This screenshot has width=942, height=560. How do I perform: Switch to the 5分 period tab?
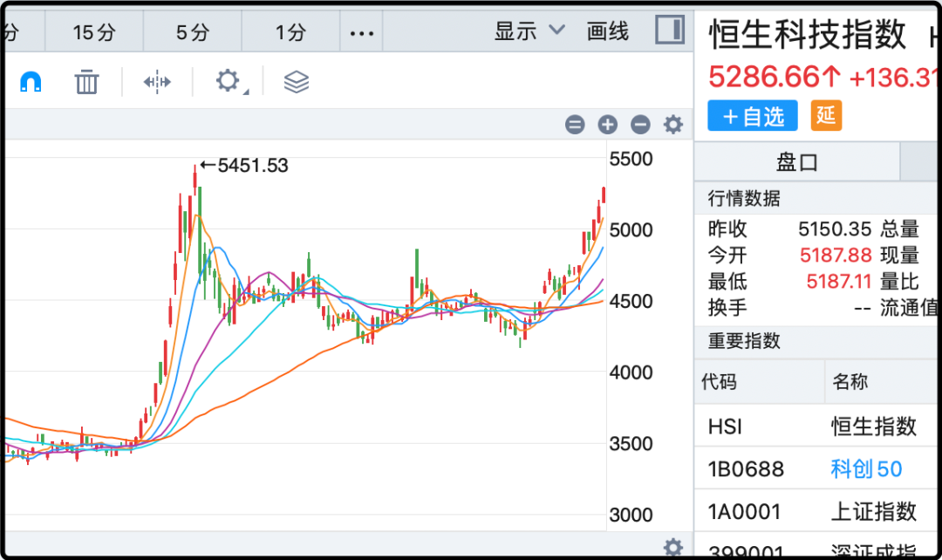point(193,33)
